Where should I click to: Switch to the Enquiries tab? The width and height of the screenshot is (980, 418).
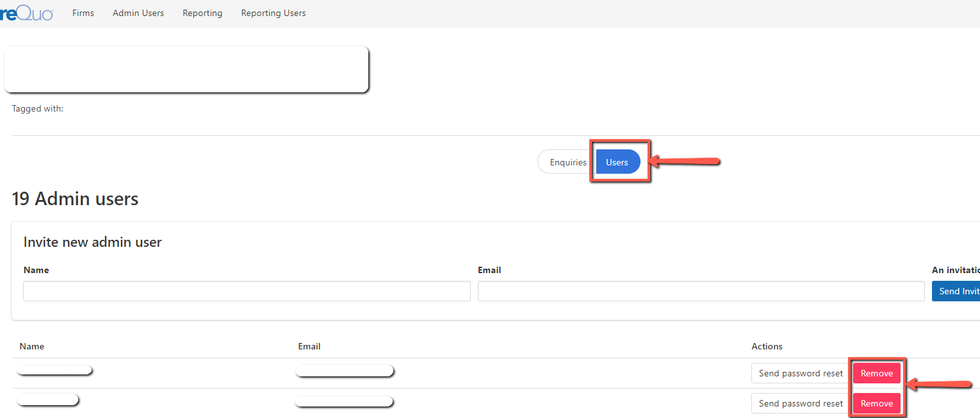click(568, 162)
